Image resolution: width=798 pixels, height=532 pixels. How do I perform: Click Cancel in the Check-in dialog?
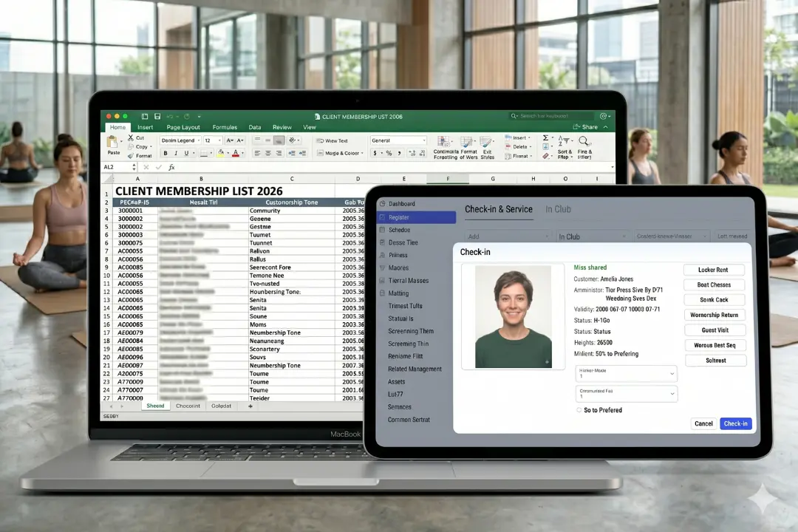click(704, 423)
